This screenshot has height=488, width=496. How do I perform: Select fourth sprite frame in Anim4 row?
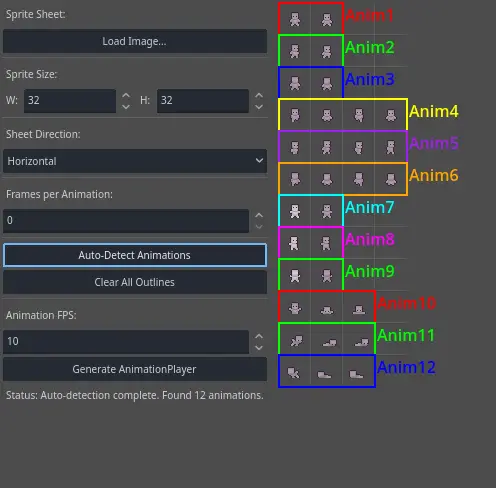[391, 115]
